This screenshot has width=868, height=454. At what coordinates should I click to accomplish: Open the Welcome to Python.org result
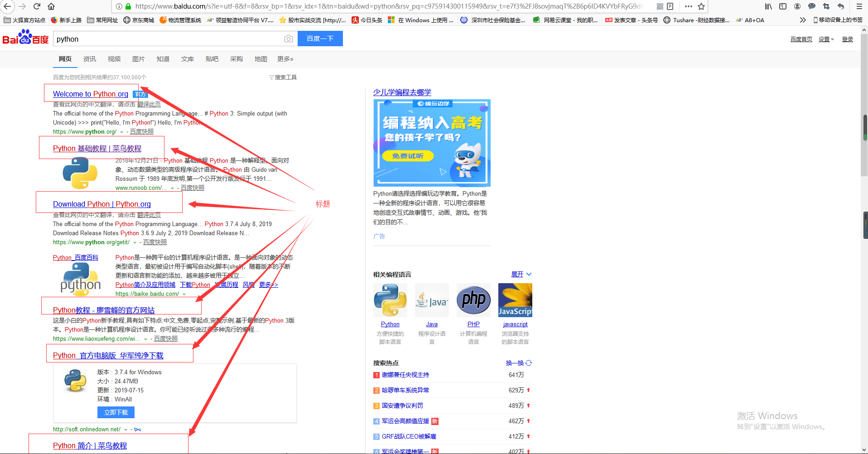pos(91,94)
